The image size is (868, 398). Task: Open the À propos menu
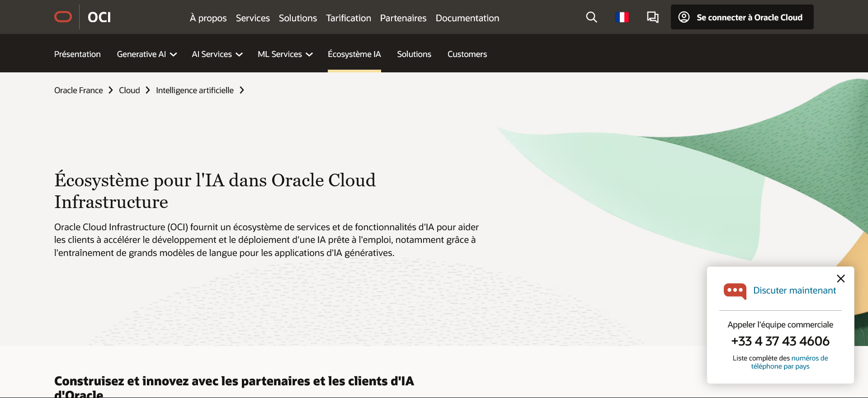[208, 18]
